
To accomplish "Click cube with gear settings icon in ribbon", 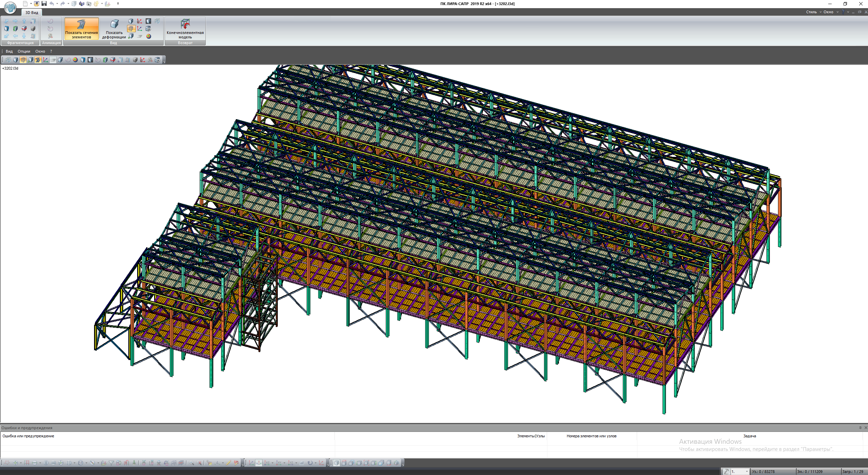I will click(148, 29).
